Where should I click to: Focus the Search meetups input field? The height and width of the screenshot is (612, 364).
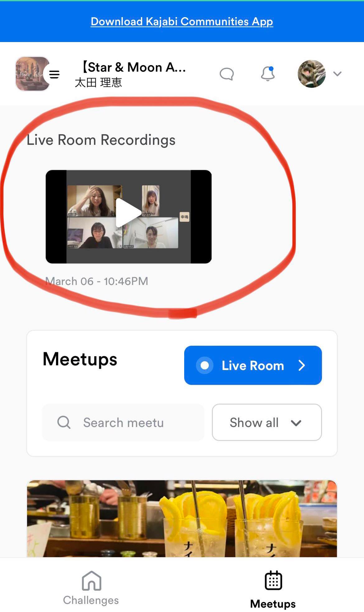pyautogui.click(x=123, y=422)
